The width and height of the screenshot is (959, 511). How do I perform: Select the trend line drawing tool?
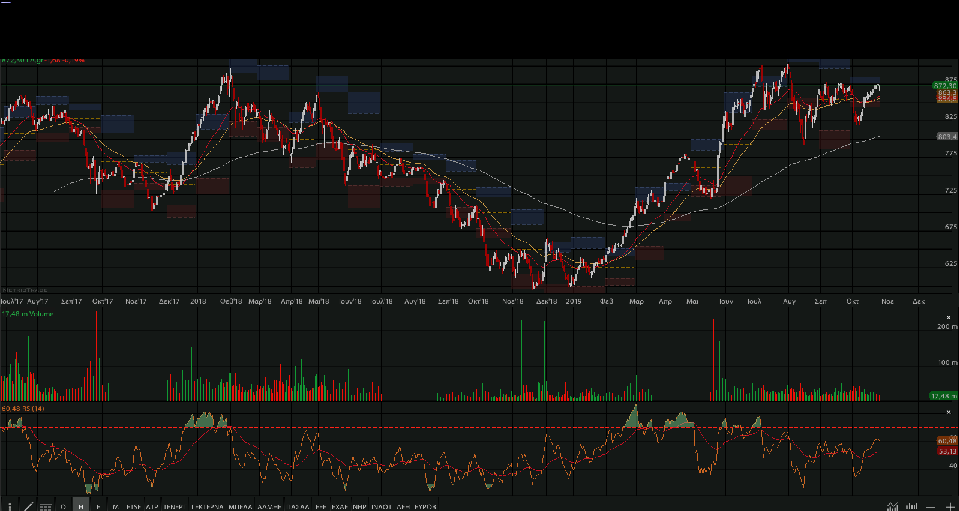[27, 506]
